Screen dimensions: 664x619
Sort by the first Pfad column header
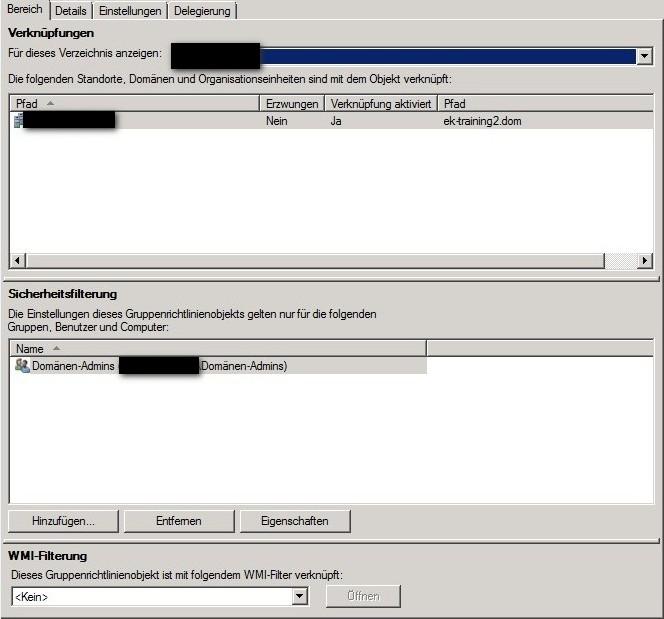[135, 103]
